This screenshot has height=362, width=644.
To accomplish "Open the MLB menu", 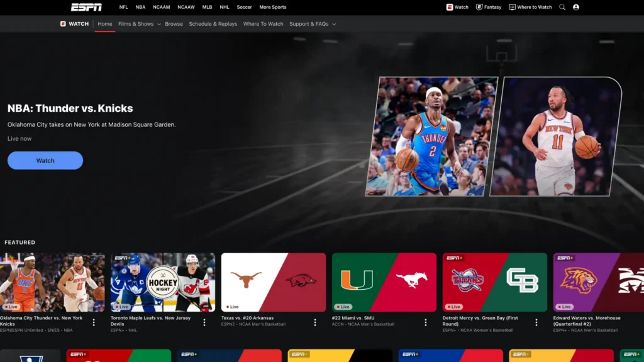I will (207, 7).
